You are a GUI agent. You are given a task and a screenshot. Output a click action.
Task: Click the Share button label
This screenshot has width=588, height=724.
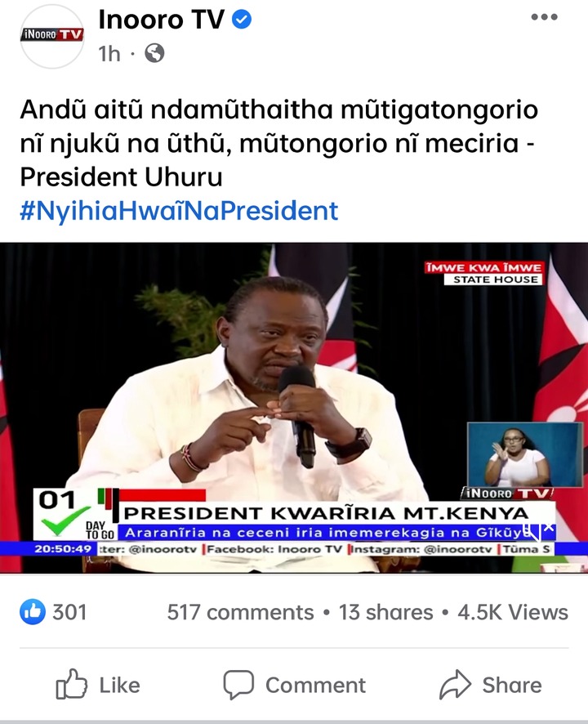[x=512, y=686]
